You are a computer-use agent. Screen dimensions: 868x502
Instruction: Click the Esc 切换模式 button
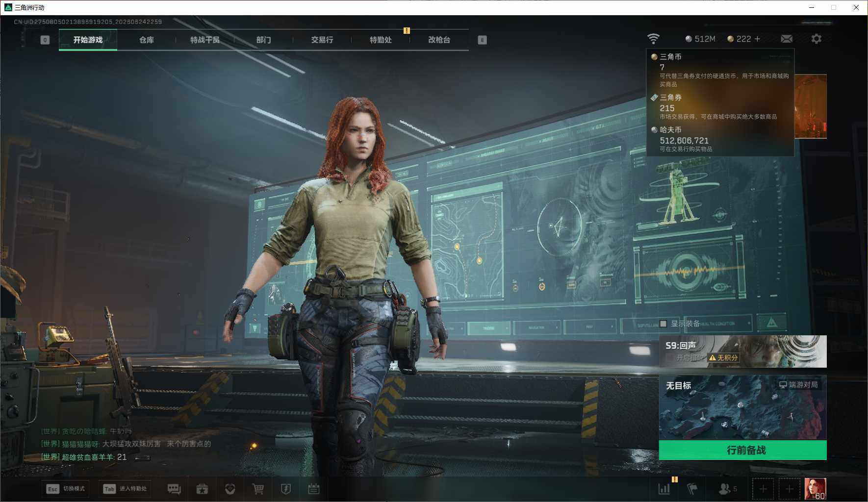[65, 489]
